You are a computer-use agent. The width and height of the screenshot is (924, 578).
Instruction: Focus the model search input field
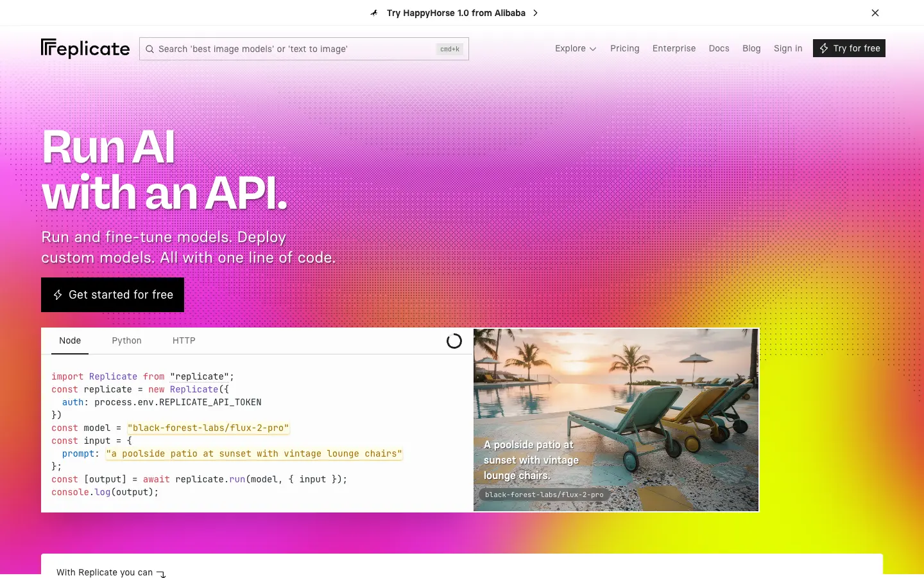point(304,49)
